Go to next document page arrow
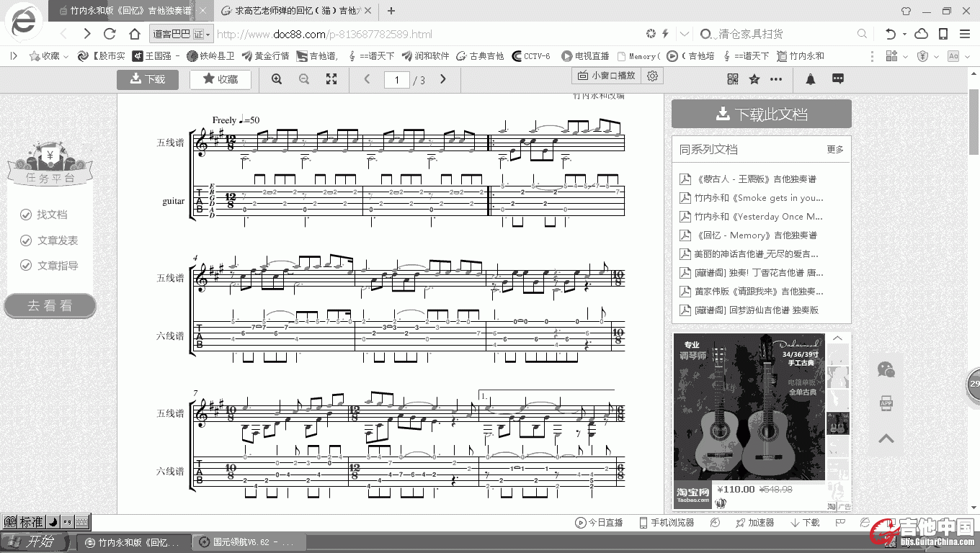The width and height of the screenshot is (980, 553). point(443,79)
